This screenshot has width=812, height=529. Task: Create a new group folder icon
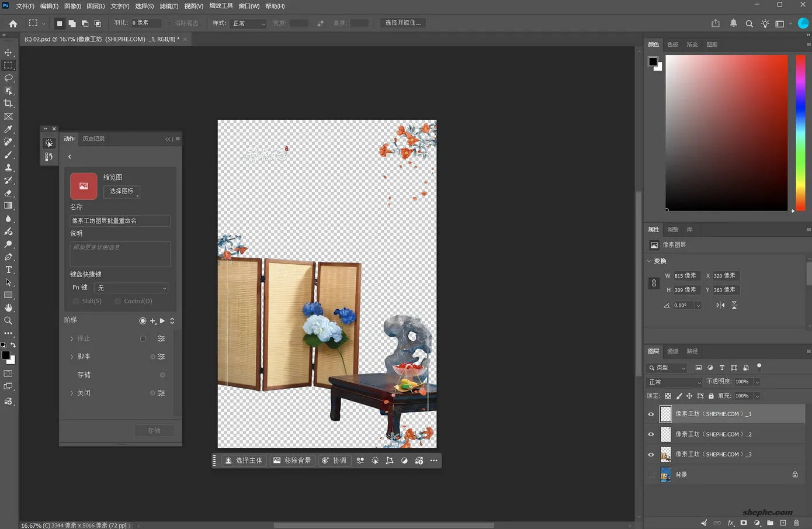(x=770, y=523)
